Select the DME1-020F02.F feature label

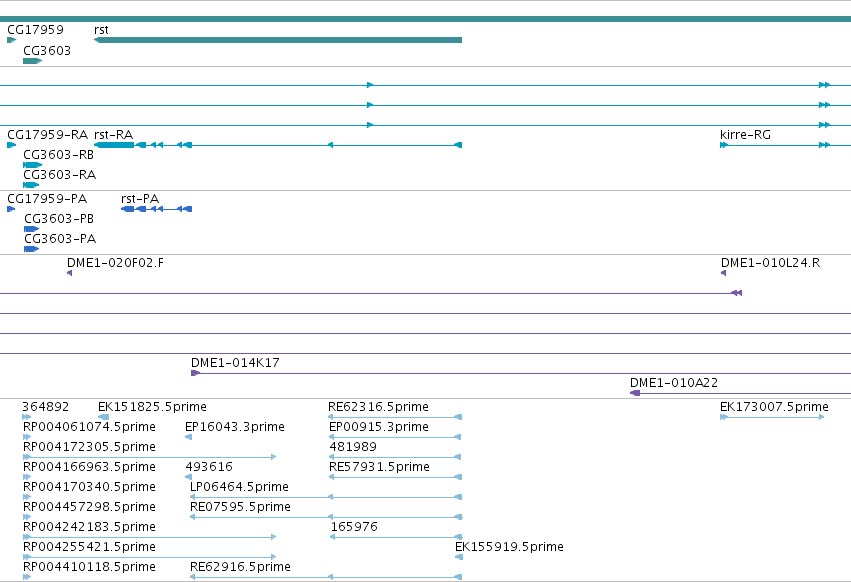(115, 263)
